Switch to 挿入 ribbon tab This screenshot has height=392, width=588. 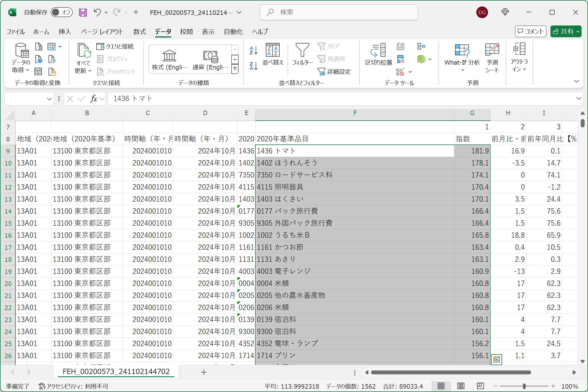65,32
